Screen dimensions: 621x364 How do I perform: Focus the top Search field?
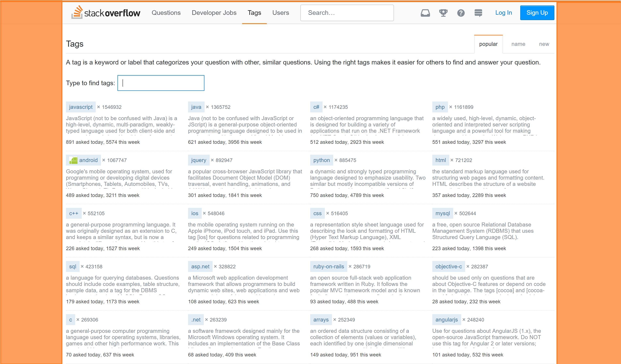[347, 13]
